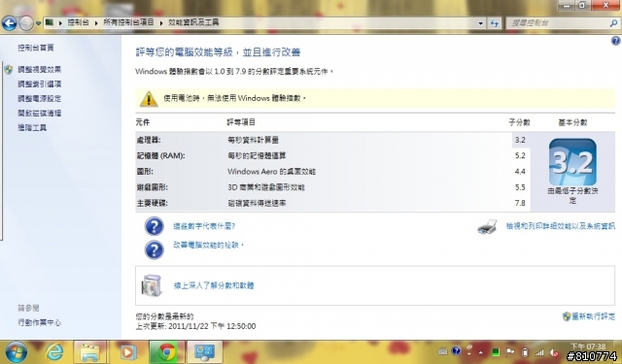Open 進階工具 sidebar link
Screen dimensions: 622x364
click(x=32, y=127)
